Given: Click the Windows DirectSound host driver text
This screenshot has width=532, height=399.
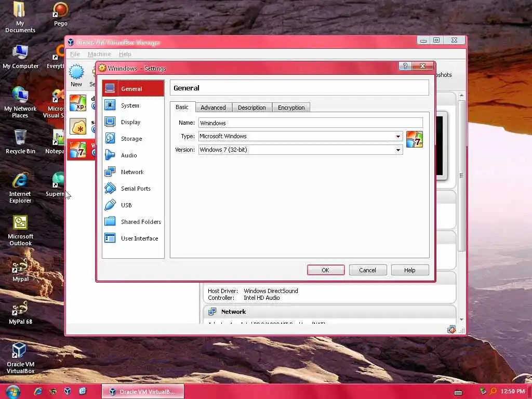Looking at the screenshot, I should (x=271, y=291).
